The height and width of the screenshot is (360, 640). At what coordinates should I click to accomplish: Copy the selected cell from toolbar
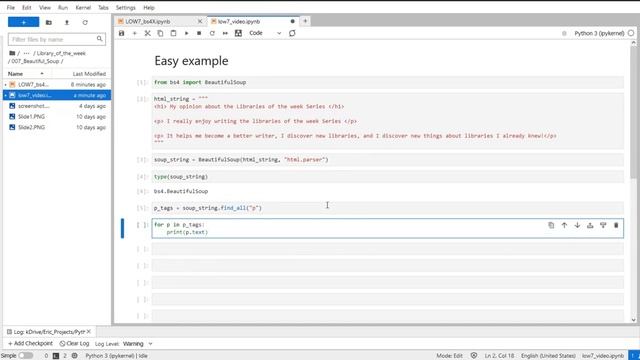pyautogui.click(x=160, y=33)
